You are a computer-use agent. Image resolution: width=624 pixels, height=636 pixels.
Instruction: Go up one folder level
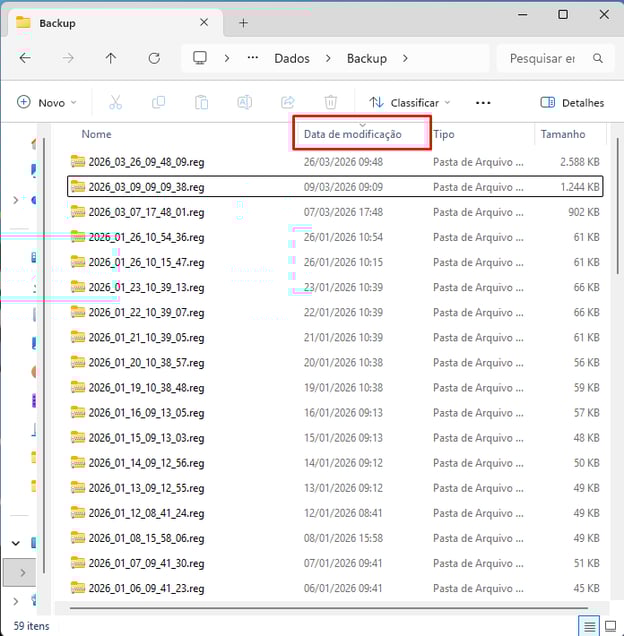click(x=111, y=59)
